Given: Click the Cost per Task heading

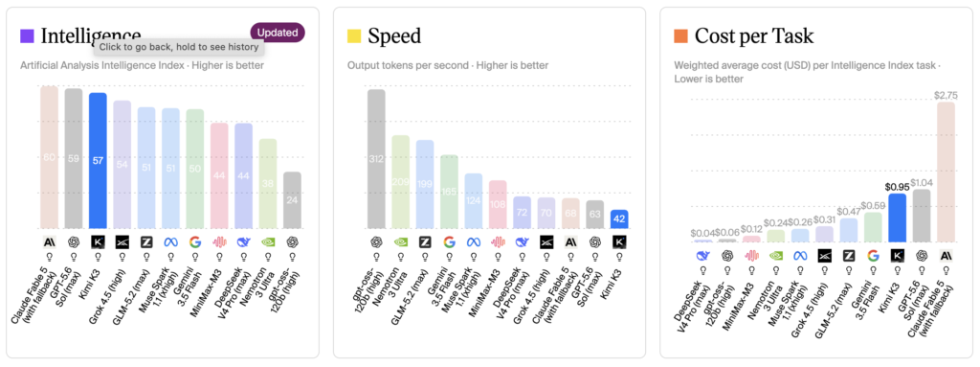Looking at the screenshot, I should click(x=754, y=36).
